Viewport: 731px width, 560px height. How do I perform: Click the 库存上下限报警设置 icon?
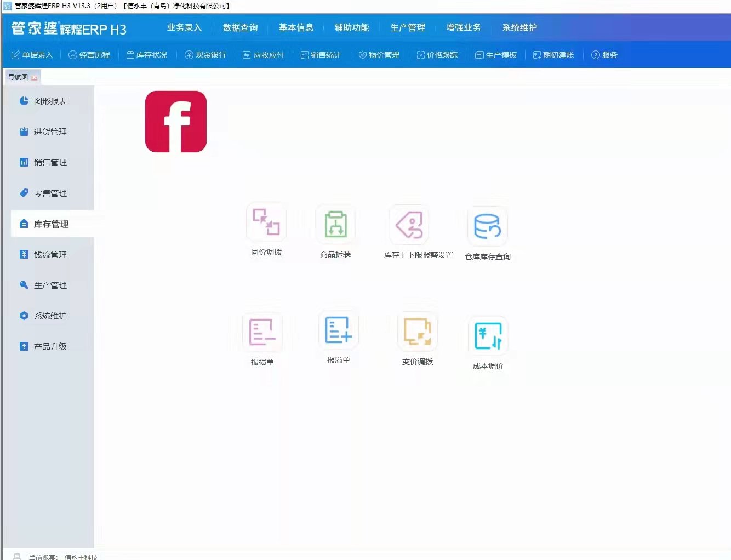[x=409, y=225]
